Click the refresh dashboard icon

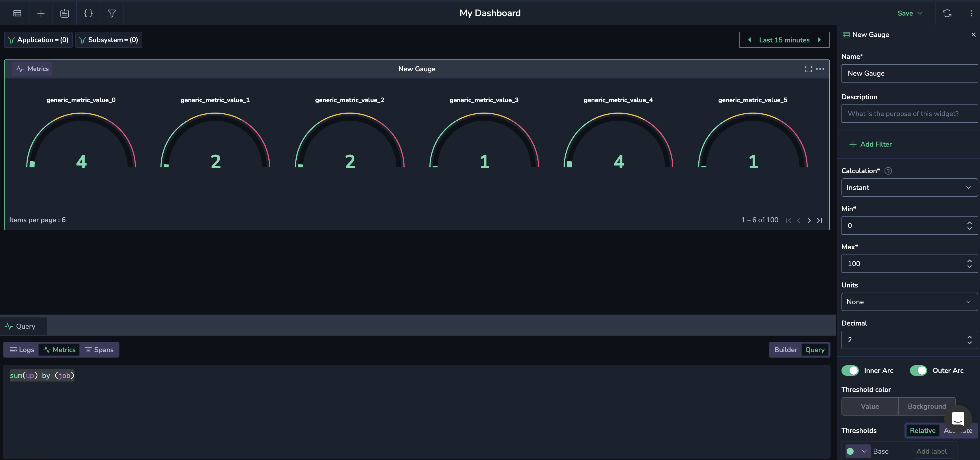(947, 13)
